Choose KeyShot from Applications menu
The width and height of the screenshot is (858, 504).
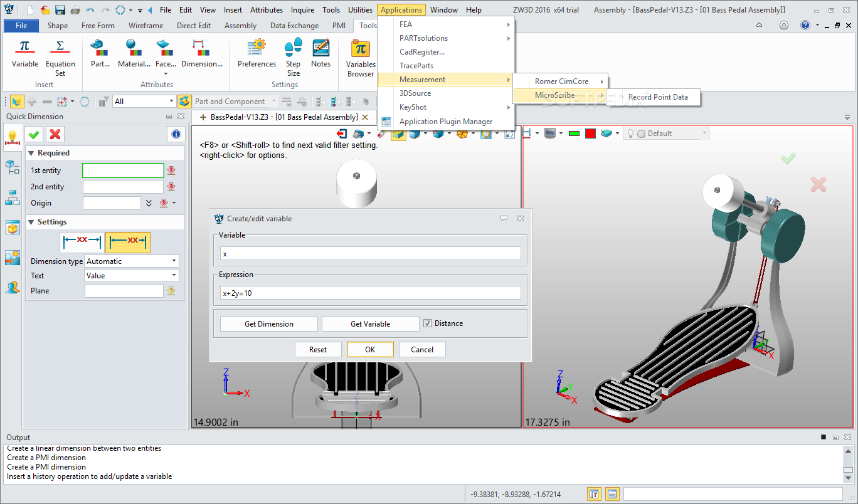(x=447, y=107)
